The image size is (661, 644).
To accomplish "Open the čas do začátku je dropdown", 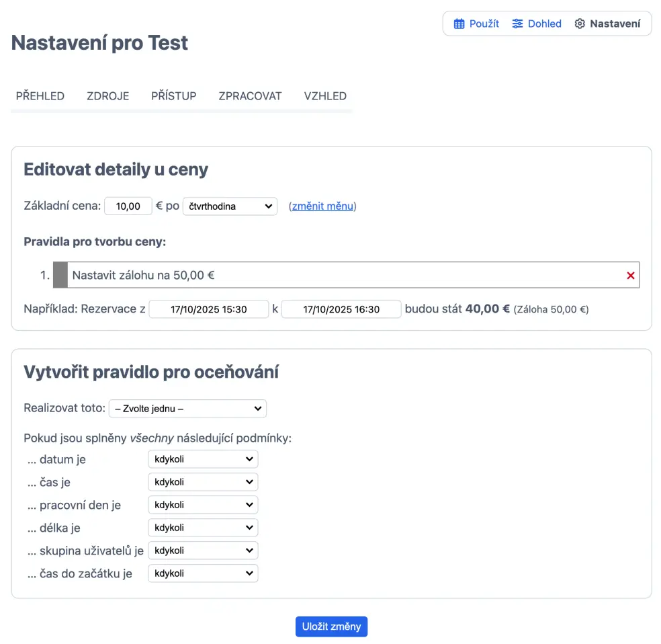I will pyautogui.click(x=203, y=573).
